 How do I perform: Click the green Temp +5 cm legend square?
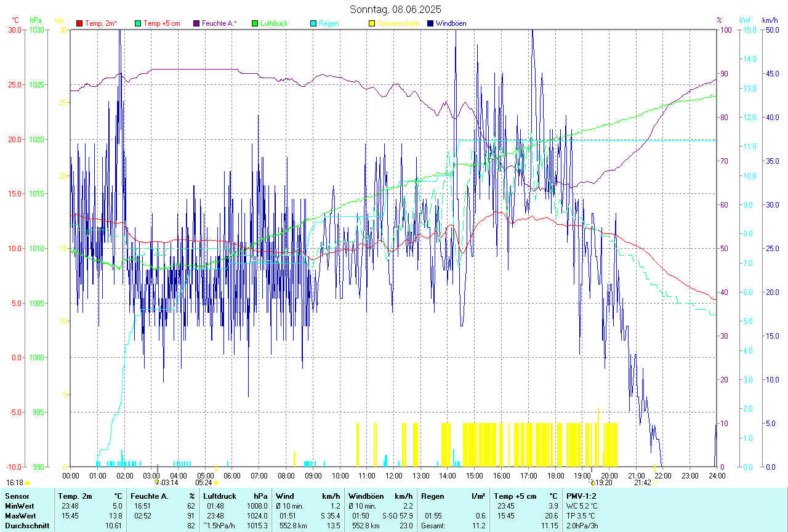138,23
